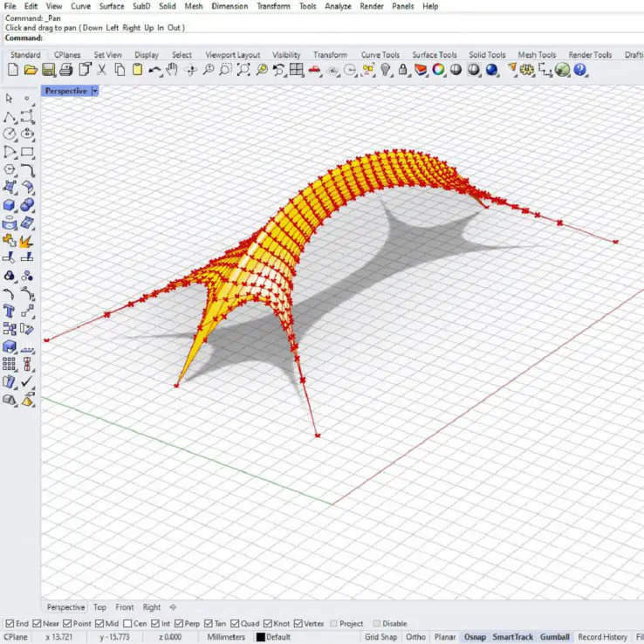Select the Rectangle drawing tool
This screenshot has width=644, height=644.
[x=27, y=152]
